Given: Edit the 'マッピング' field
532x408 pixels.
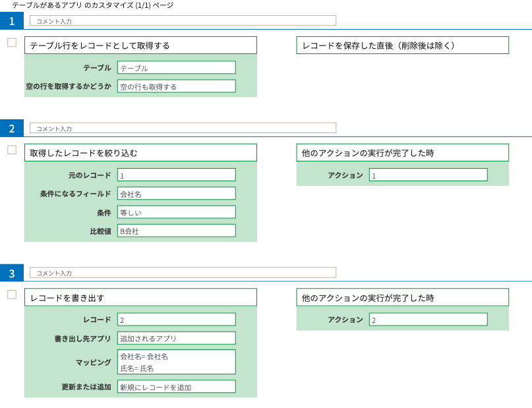Looking at the screenshot, I should 177,363.
